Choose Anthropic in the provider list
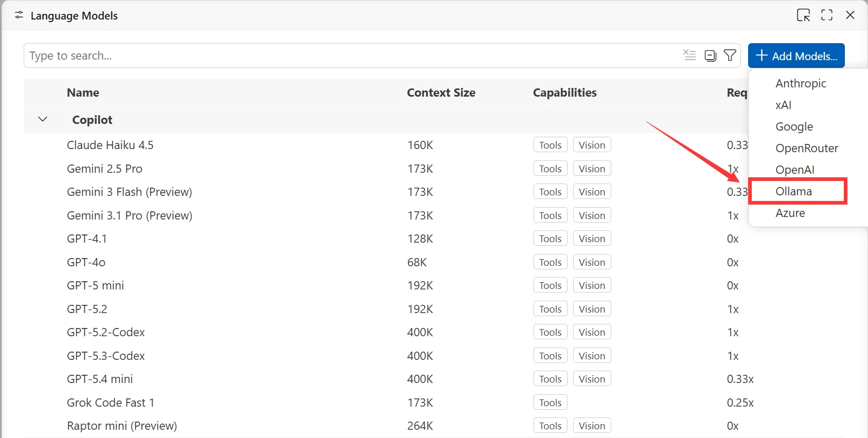Screen dimensions: 868x438 click(801, 83)
